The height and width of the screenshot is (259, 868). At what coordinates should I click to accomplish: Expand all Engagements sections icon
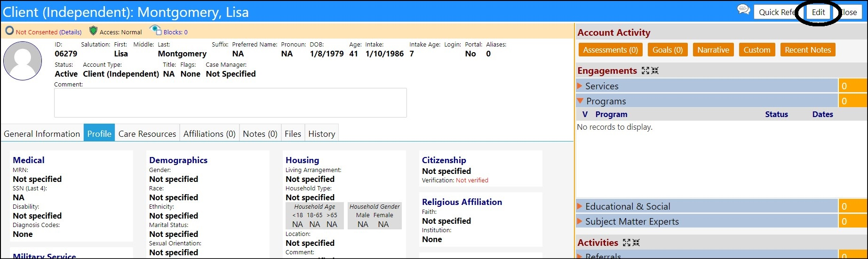point(645,71)
